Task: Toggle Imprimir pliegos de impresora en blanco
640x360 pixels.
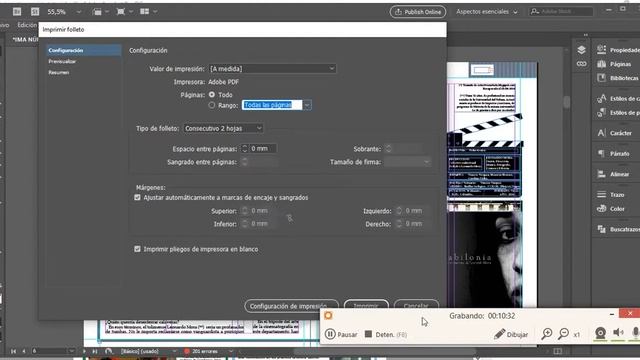Action: [x=137, y=249]
